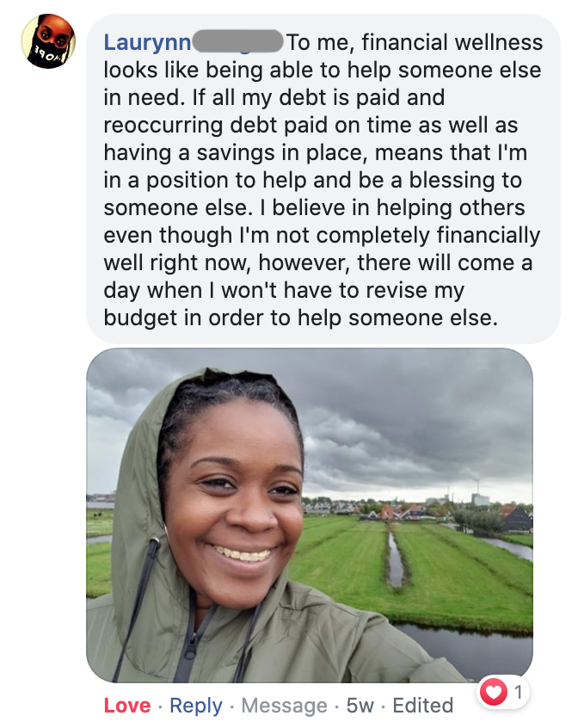Open Laurynn's round profile avatar
The image size is (578, 728).
48,41
